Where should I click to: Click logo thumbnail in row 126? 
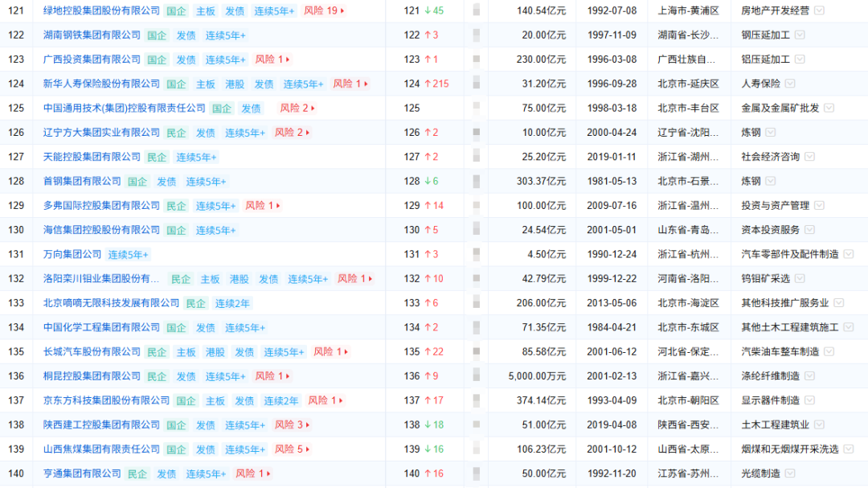[x=476, y=133]
